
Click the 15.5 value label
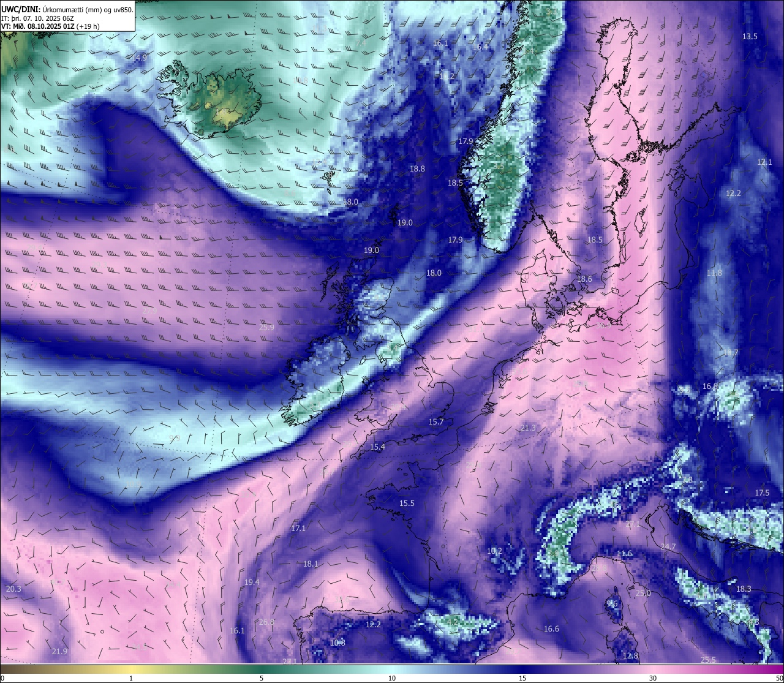pos(407,504)
